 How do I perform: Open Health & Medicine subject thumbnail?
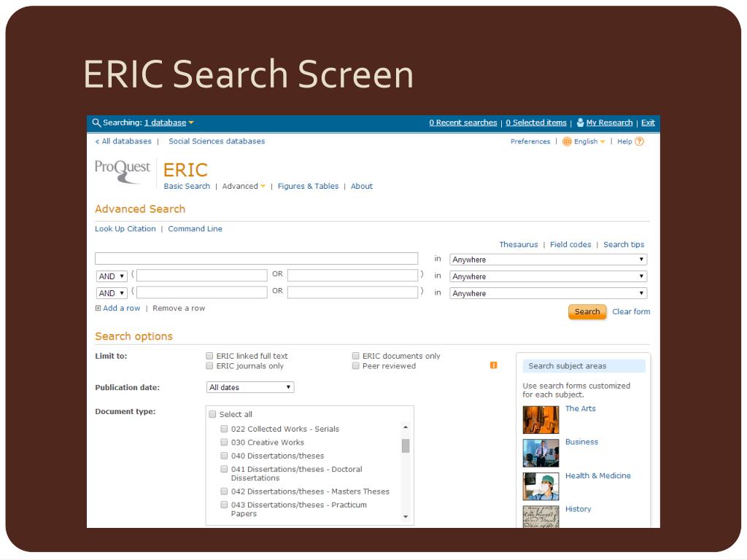[x=541, y=486]
